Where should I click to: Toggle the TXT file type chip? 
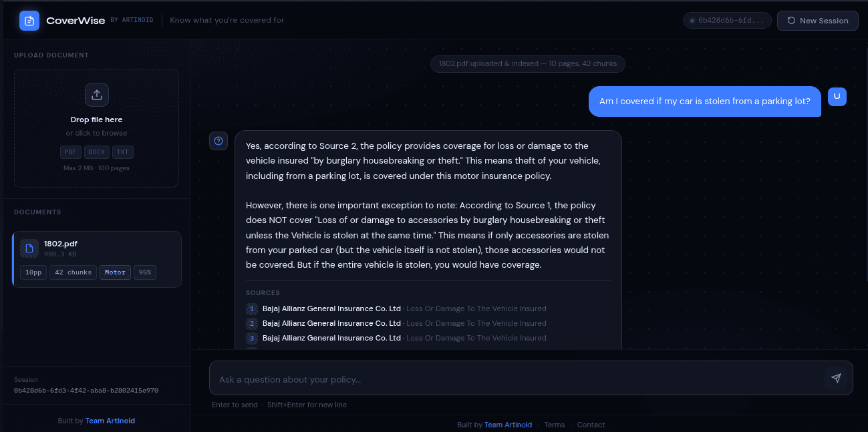pos(122,152)
